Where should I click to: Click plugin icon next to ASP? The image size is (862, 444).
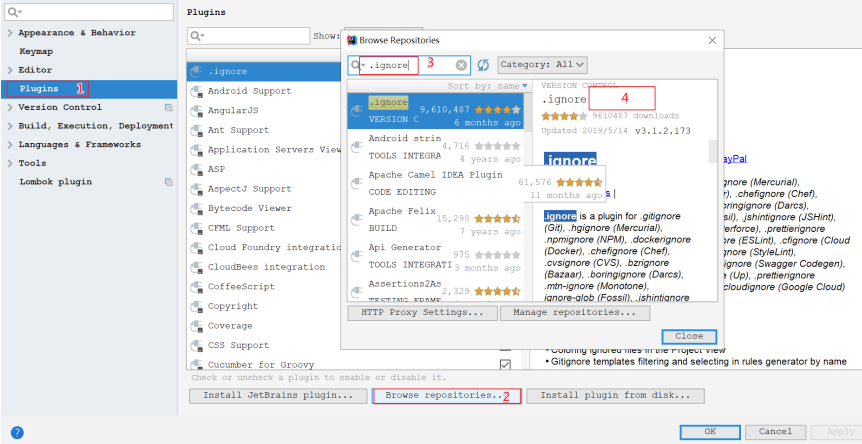tap(196, 170)
